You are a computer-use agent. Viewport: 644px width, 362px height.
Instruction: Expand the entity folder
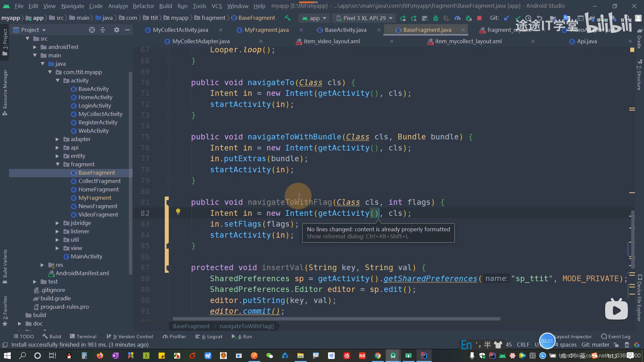tap(57, 156)
